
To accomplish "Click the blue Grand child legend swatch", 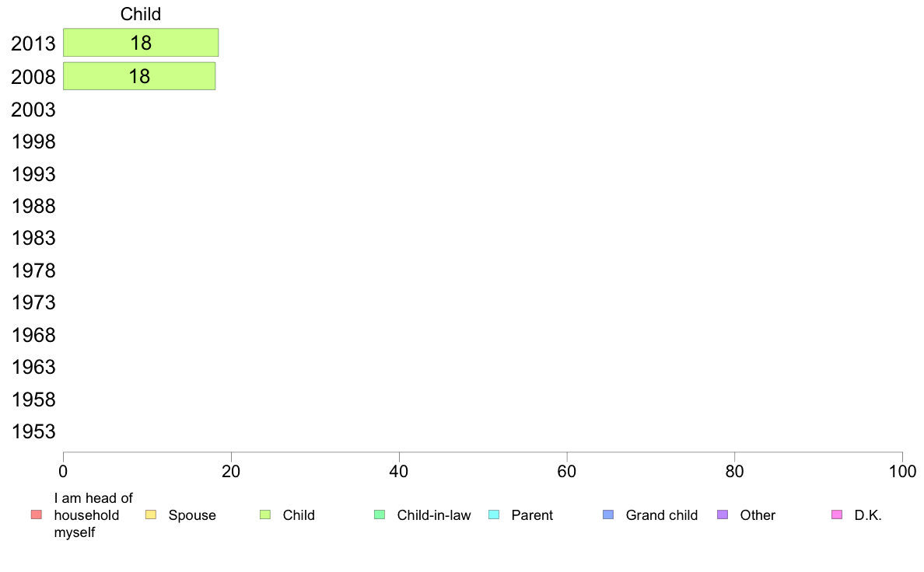I will [608, 514].
